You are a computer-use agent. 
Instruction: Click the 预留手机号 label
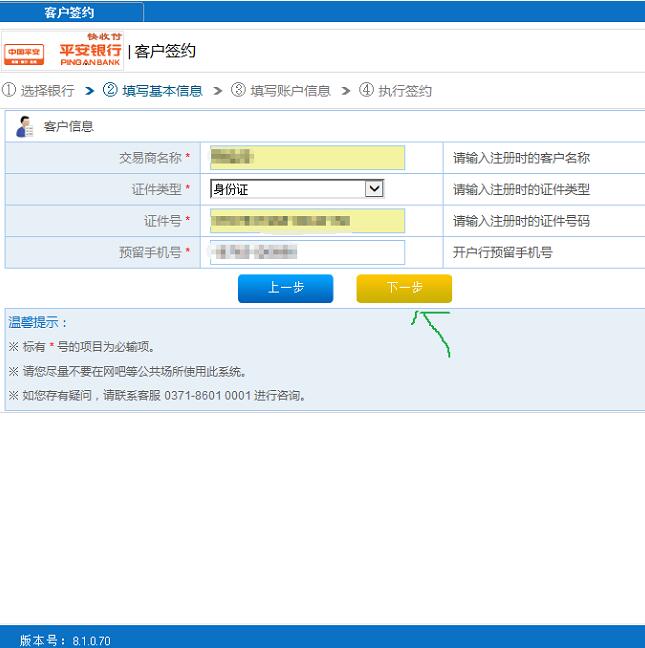point(150,252)
